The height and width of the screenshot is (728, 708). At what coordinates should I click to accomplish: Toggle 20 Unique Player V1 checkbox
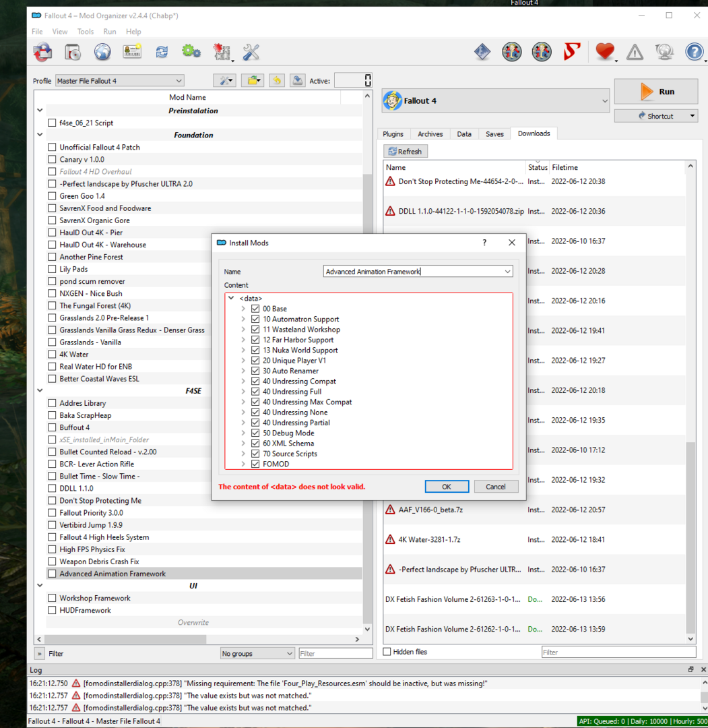[x=255, y=360]
